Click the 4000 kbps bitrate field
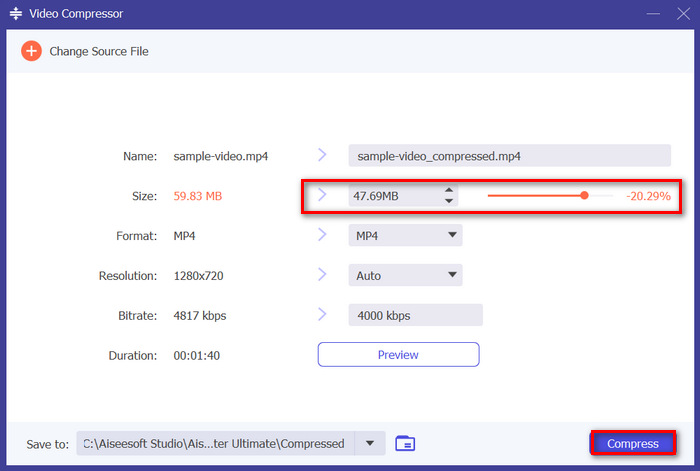 pos(414,315)
